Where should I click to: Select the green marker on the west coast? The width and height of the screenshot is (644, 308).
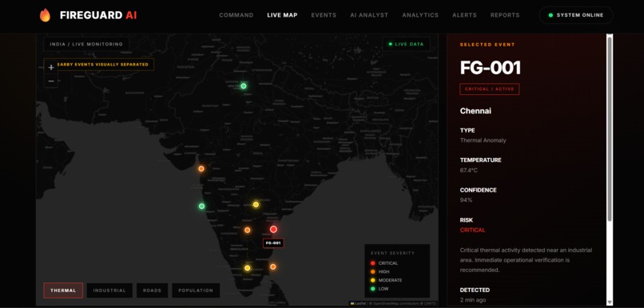coord(201,207)
